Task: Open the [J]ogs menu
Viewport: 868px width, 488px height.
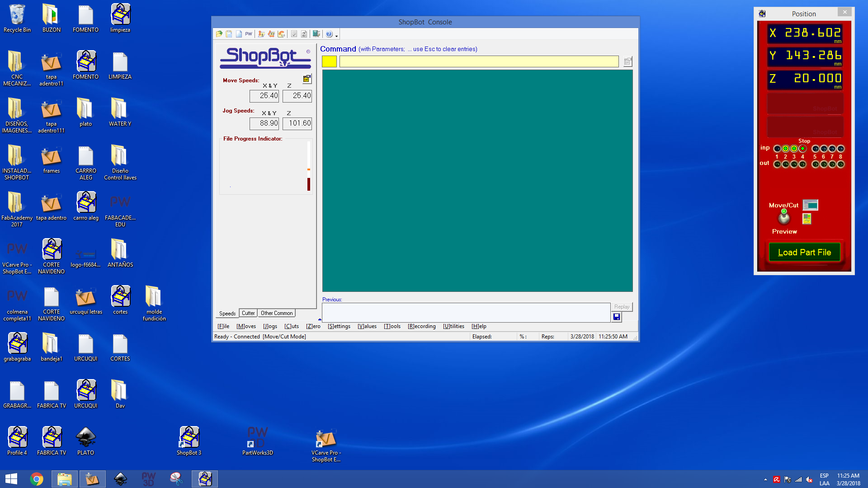Action: click(x=270, y=326)
